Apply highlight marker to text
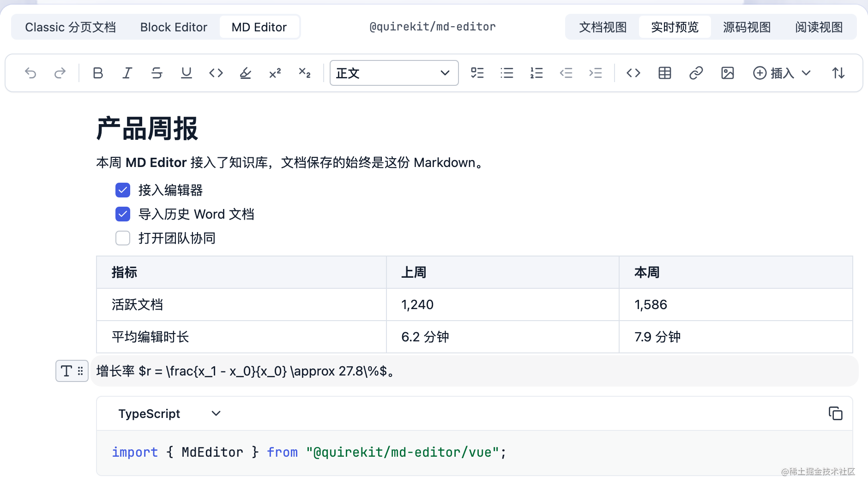This screenshot has width=868, height=489. [246, 73]
